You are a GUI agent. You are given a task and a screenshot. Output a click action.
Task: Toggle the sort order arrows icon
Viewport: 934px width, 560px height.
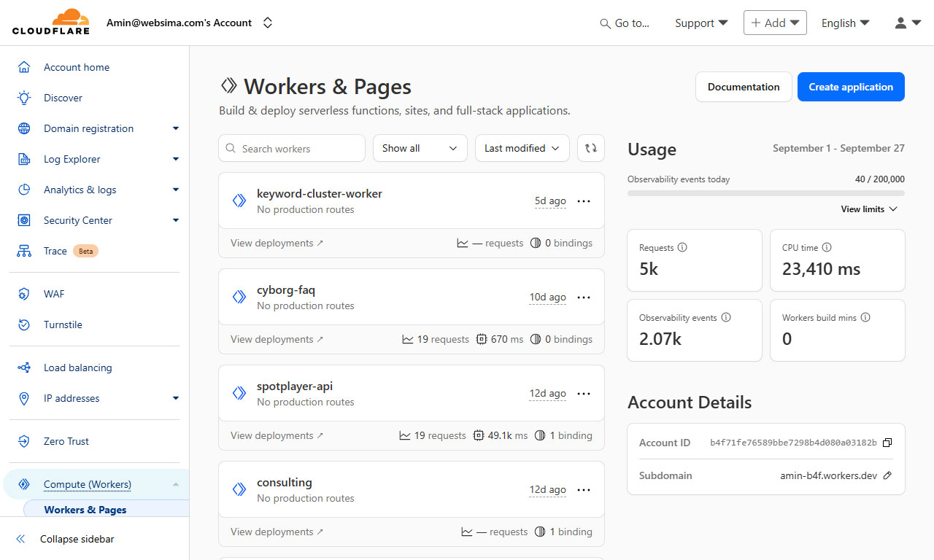[x=590, y=148]
